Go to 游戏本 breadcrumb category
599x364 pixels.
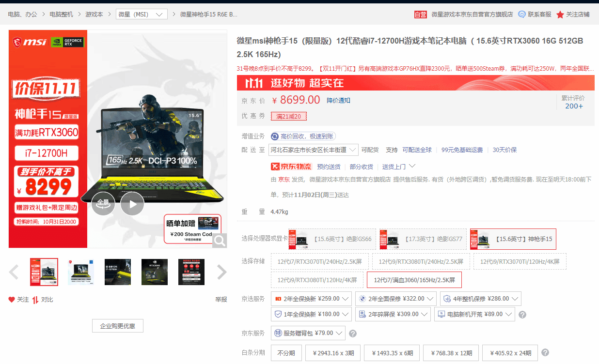click(95, 15)
